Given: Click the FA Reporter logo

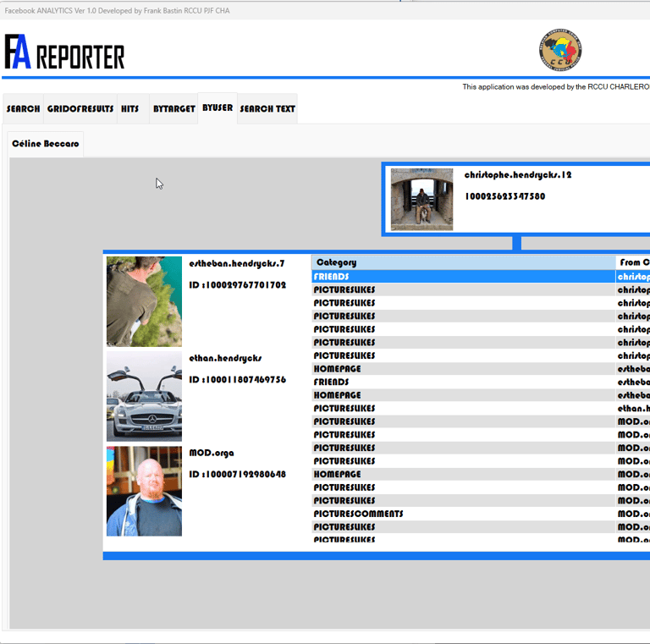Looking at the screenshot, I should pos(64,52).
